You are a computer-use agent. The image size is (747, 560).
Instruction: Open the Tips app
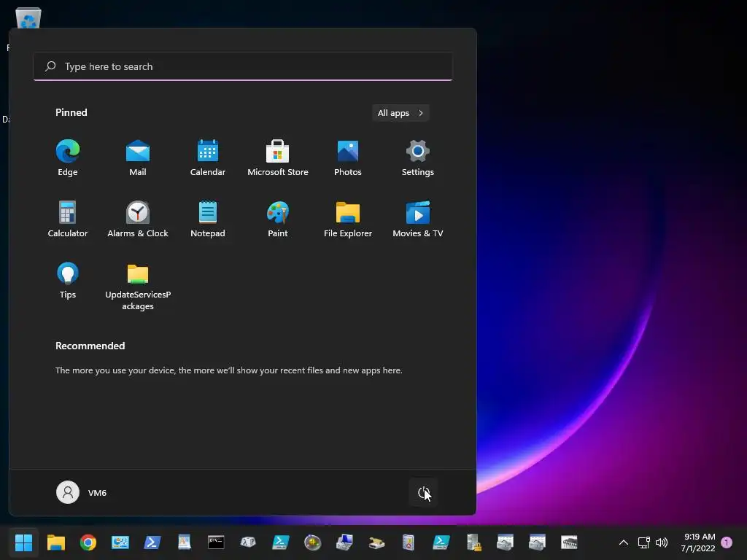coord(68,281)
